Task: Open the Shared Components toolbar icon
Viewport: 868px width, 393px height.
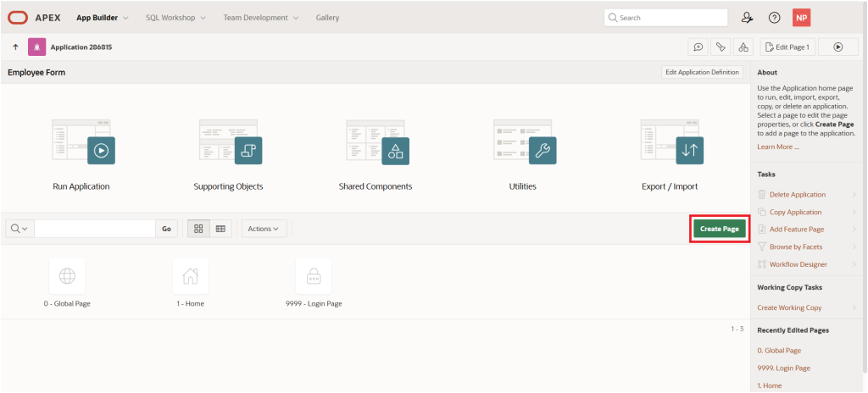Action: [x=743, y=47]
